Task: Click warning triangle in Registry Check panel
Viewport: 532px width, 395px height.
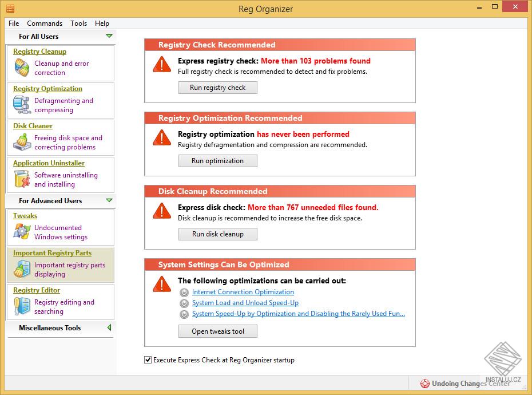Action: tap(162, 64)
